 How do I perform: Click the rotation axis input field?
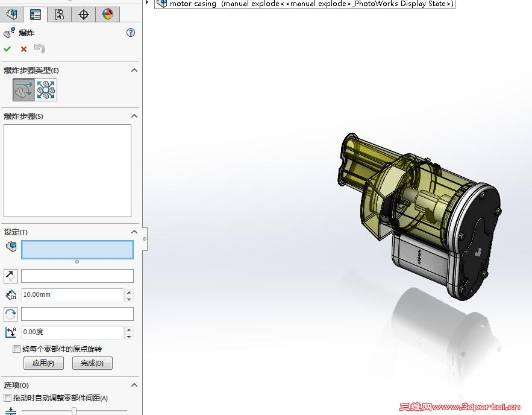[77, 314]
